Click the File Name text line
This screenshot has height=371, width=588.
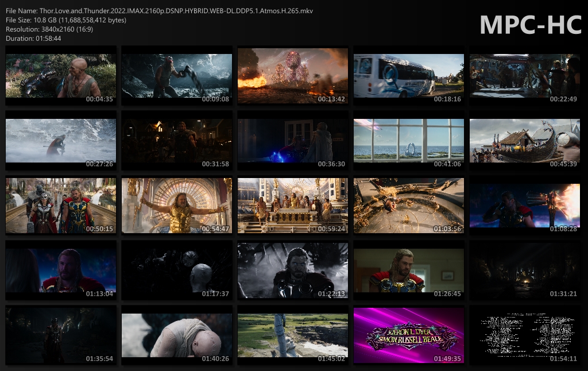160,11
